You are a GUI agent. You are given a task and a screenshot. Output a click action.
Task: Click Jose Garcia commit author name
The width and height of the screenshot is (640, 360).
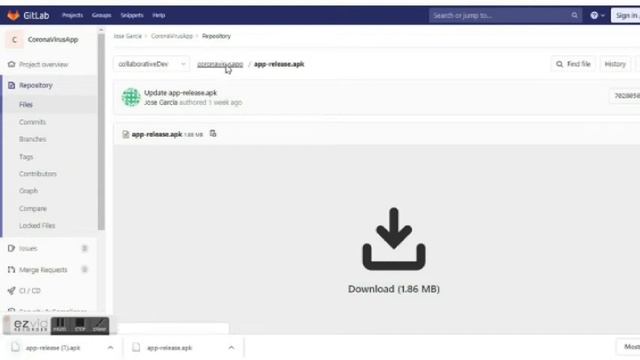pos(161,102)
